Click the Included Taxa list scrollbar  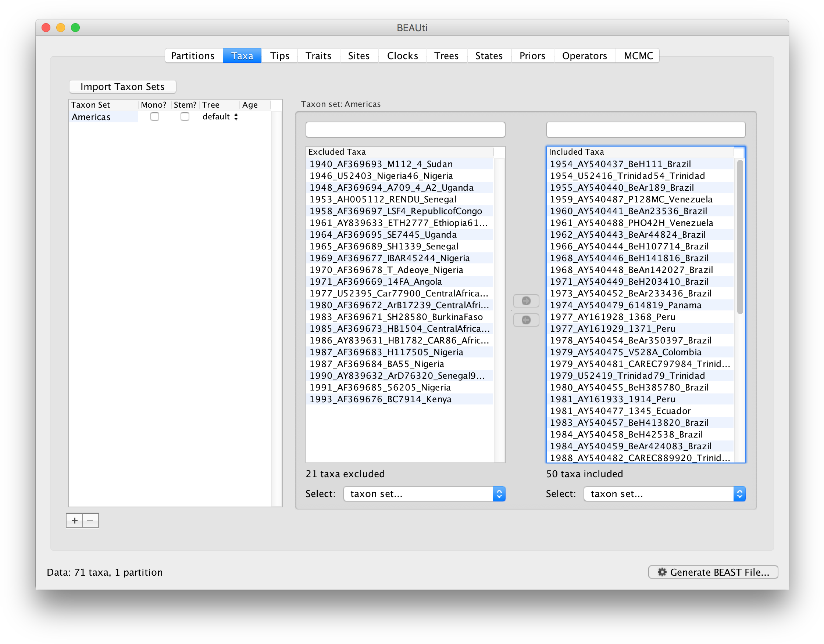[740, 238]
